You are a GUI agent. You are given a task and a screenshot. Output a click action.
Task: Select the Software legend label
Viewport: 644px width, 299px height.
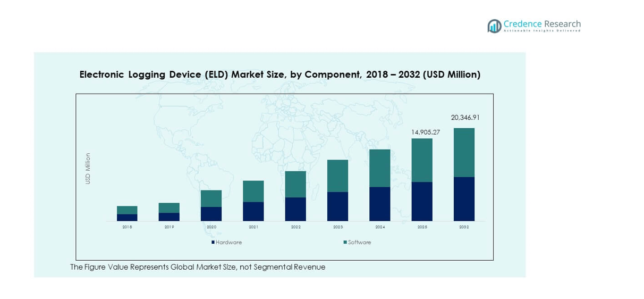[x=360, y=242]
